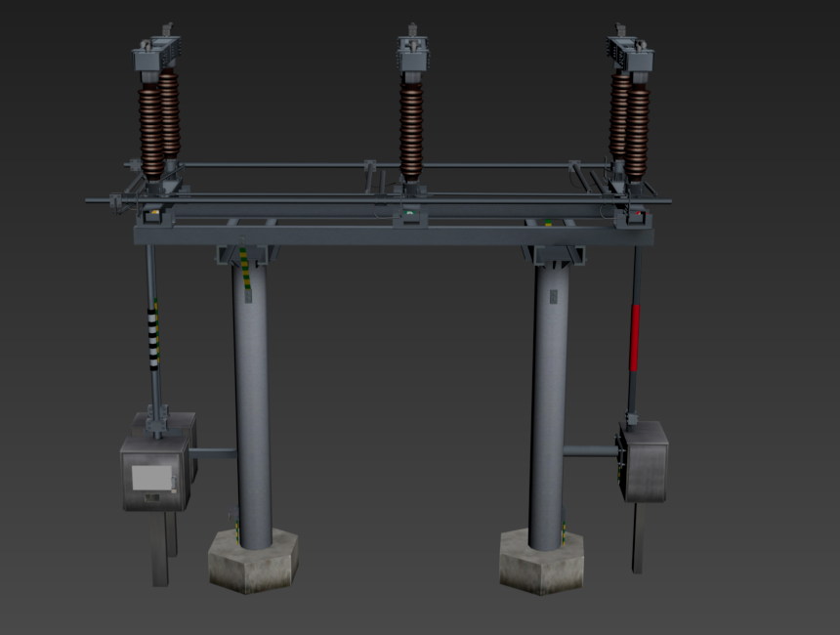The width and height of the screenshot is (840, 635).
Task: Click the arm connecting right cabinet to pole
Action: 590,450
